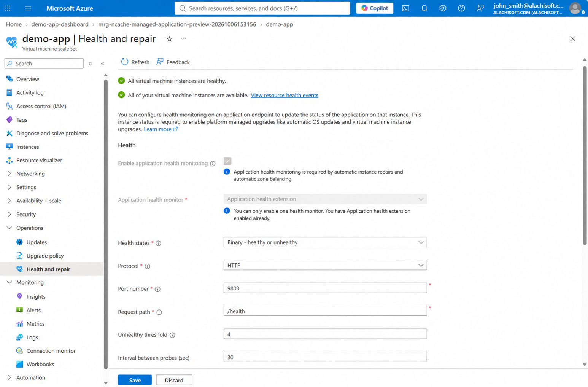Open the apps grid launcher
588x387 pixels.
click(8, 8)
